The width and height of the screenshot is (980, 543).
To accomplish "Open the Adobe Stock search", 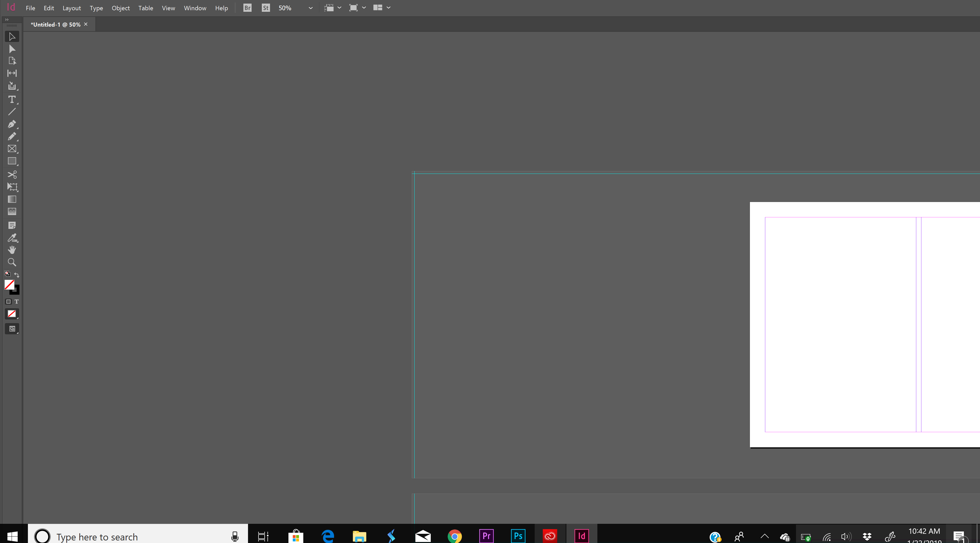I will [x=265, y=8].
